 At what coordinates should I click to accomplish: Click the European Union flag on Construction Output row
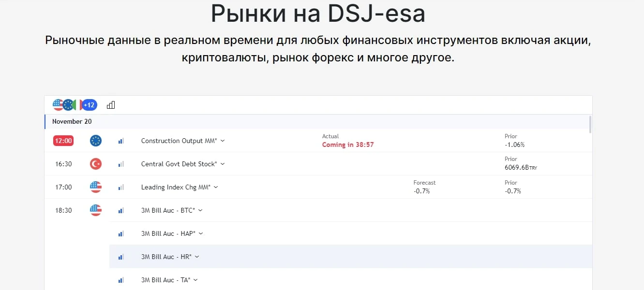coord(96,141)
